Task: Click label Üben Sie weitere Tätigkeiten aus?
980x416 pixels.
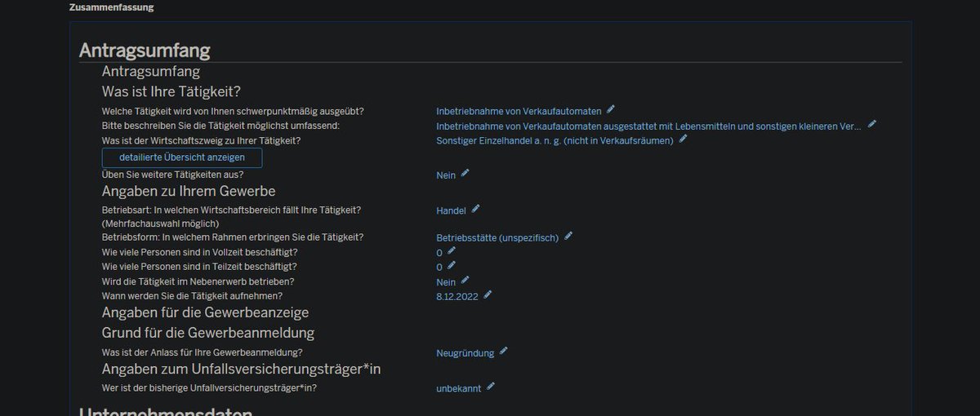Action: (172, 175)
